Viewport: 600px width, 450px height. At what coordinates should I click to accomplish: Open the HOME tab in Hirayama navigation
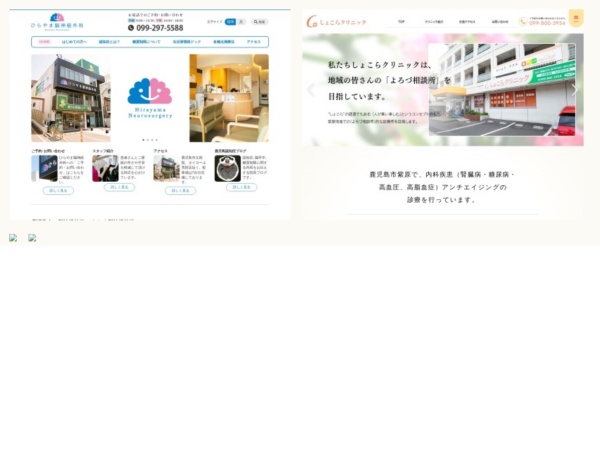[46, 42]
